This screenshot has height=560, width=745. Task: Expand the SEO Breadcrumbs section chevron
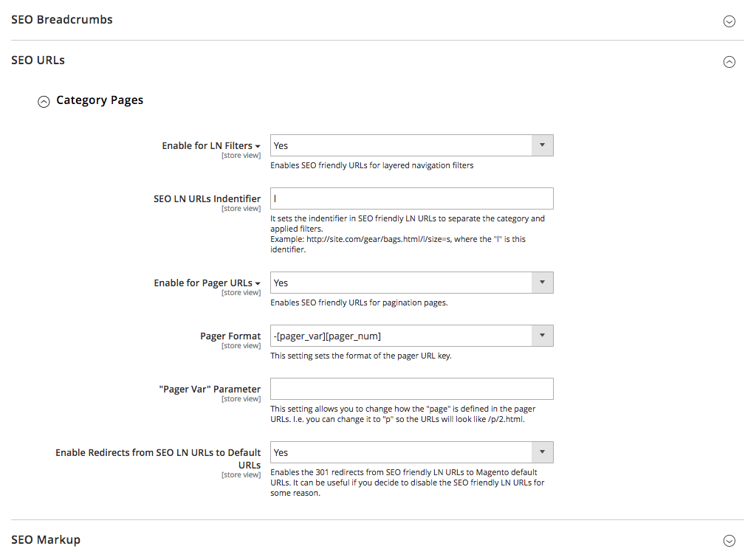729,21
